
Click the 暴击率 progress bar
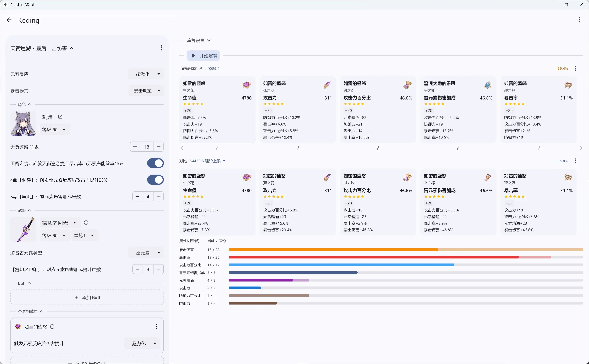(x=406, y=257)
